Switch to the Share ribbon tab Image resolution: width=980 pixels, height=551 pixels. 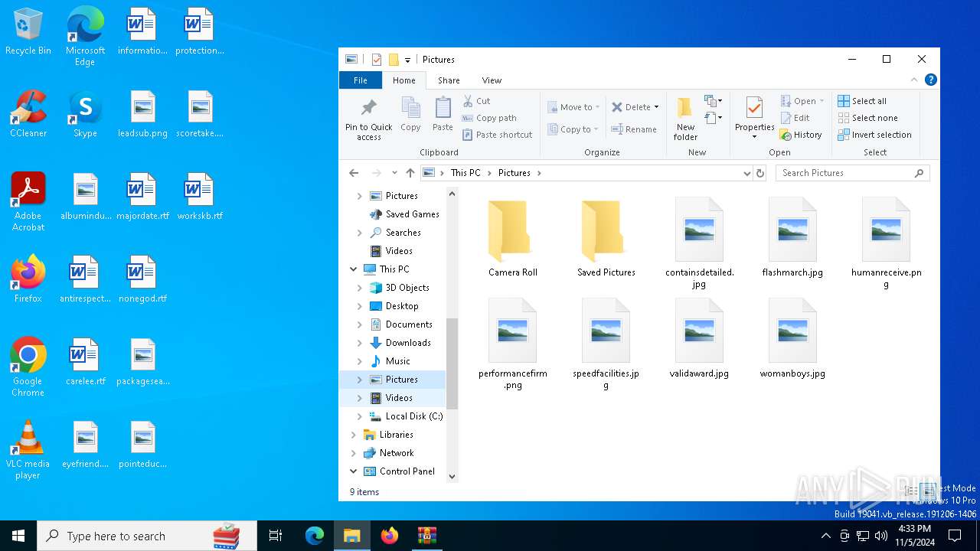[449, 80]
